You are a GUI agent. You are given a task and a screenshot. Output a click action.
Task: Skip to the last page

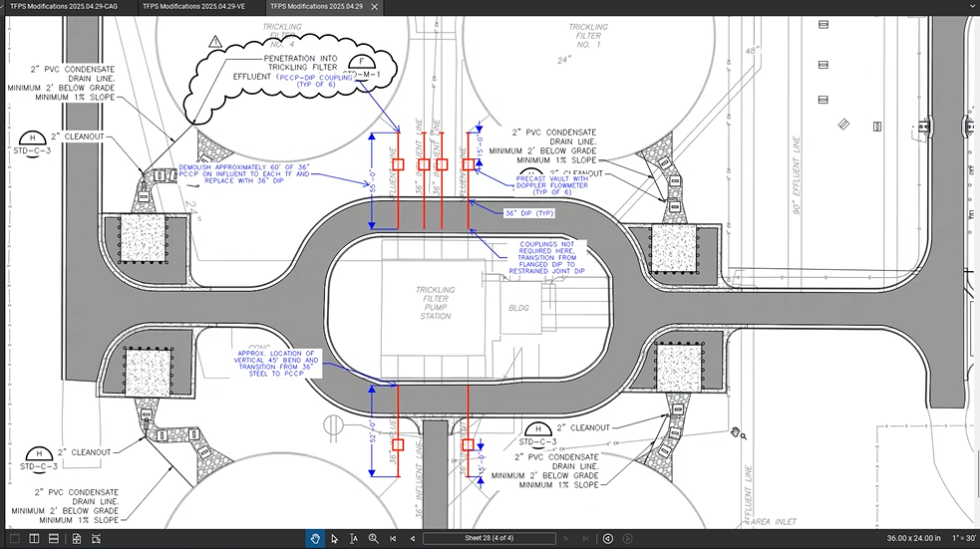[587, 539]
